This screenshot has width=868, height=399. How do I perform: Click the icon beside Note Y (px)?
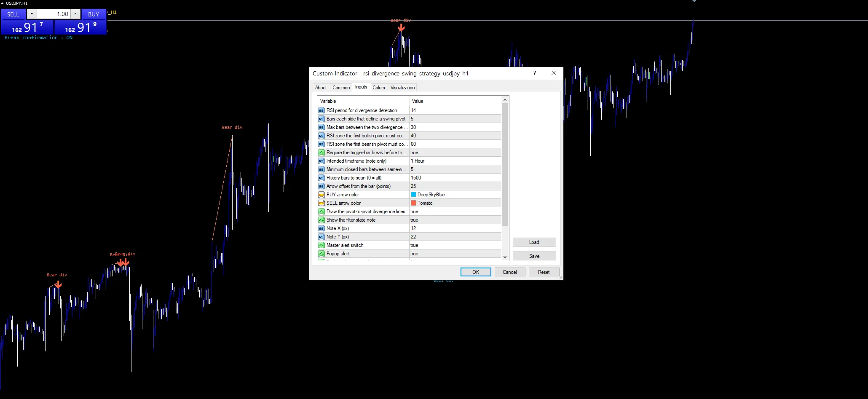click(321, 237)
